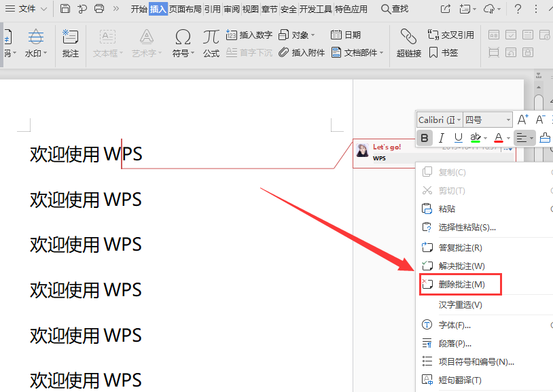Viewport: 553px width, 392px height.
Task: Click the Save icon in the quick access bar
Action: 65,8
